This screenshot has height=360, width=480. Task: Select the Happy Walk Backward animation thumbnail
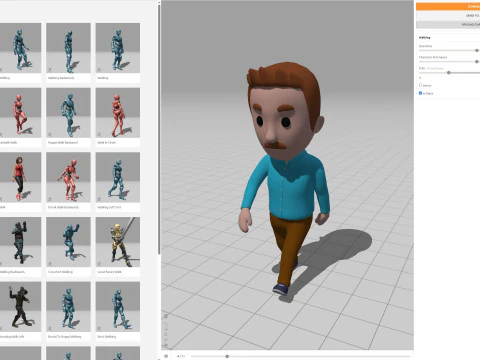pos(68,113)
